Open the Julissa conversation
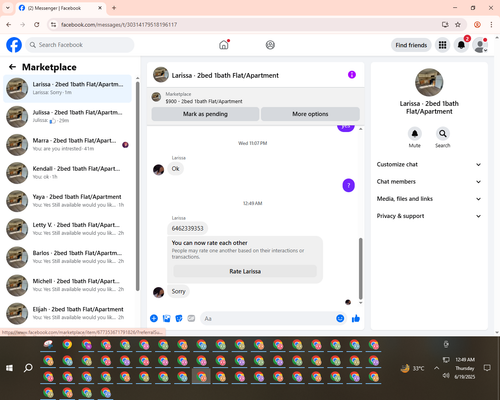 point(68,117)
